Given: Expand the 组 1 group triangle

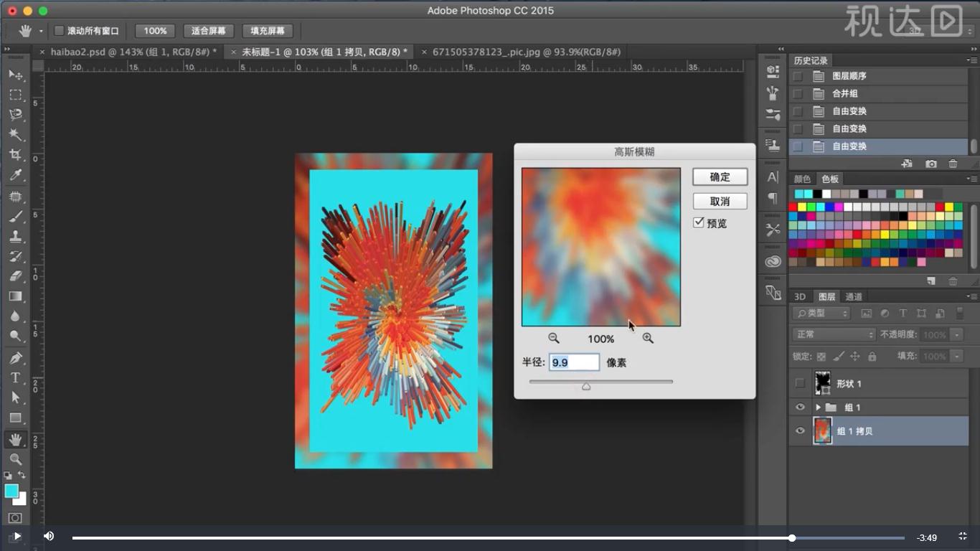Looking at the screenshot, I should point(818,408).
